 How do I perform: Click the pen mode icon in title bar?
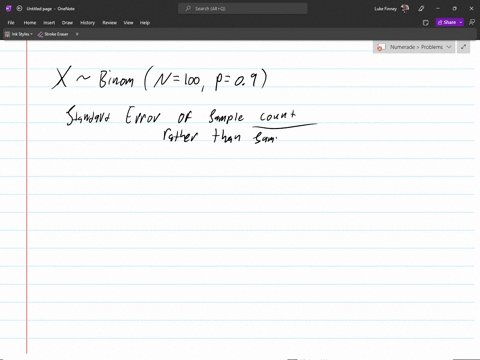click(422, 9)
